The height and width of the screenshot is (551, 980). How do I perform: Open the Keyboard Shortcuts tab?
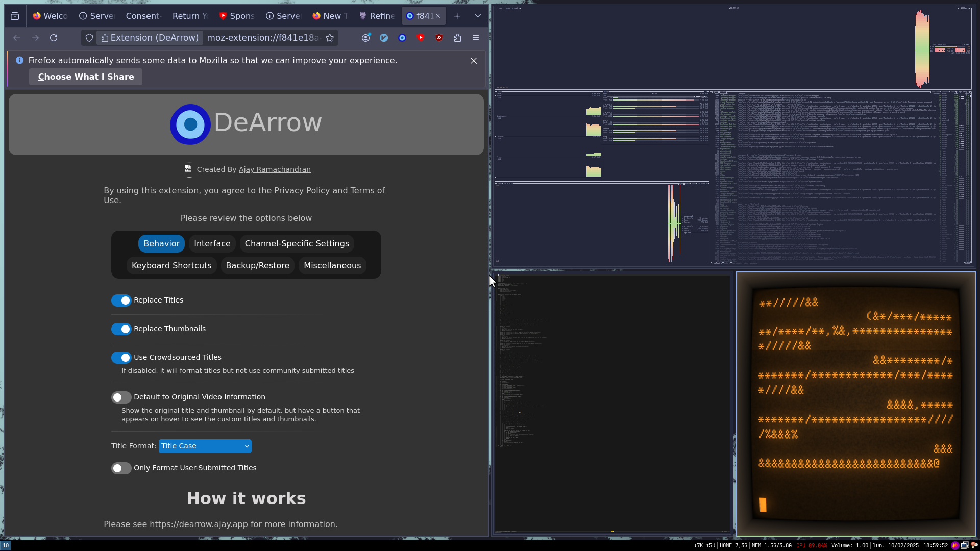[x=171, y=266]
